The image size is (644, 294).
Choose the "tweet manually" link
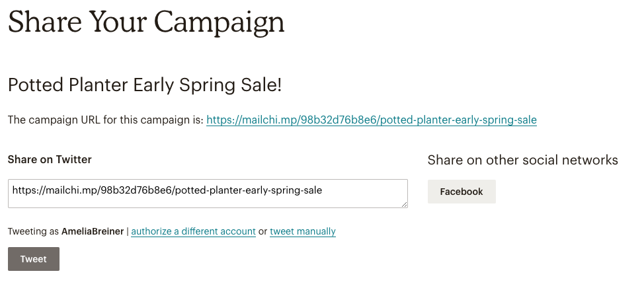(303, 232)
